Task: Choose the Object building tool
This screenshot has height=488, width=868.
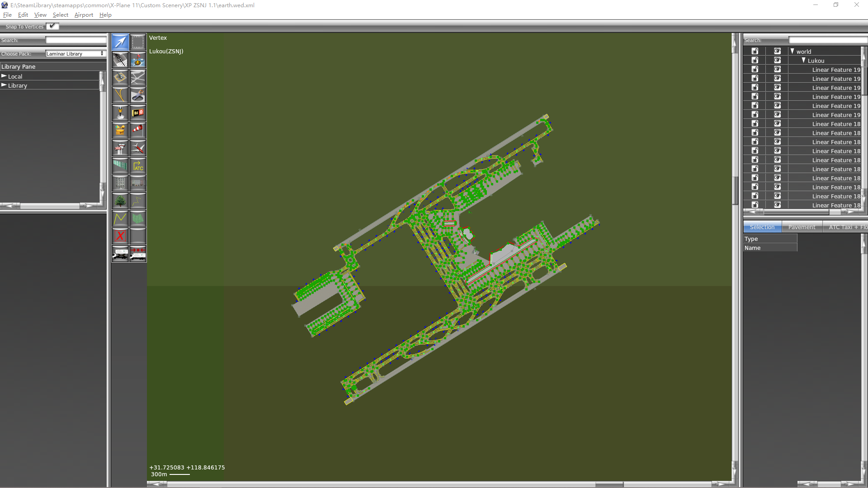Action: click(x=120, y=183)
